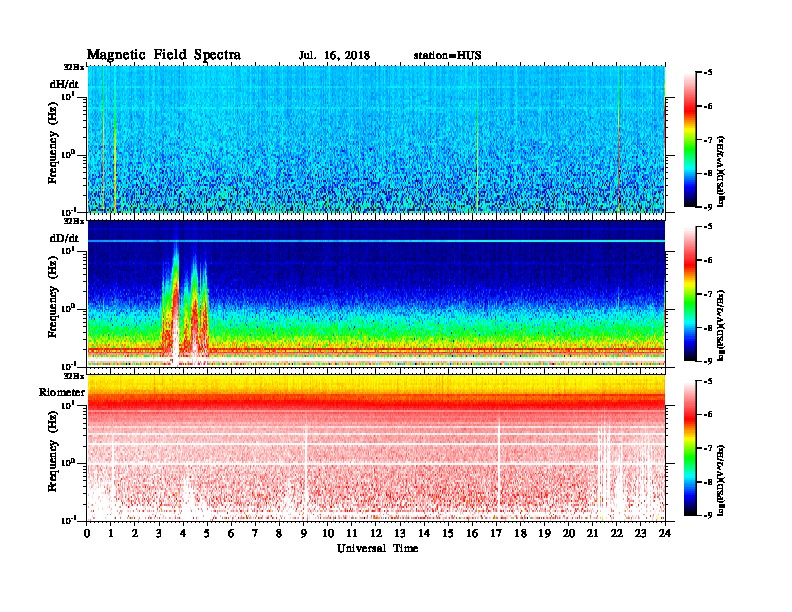Click the "32Hz" label atop the dH/dt panel
792x612 pixels.
(74, 66)
